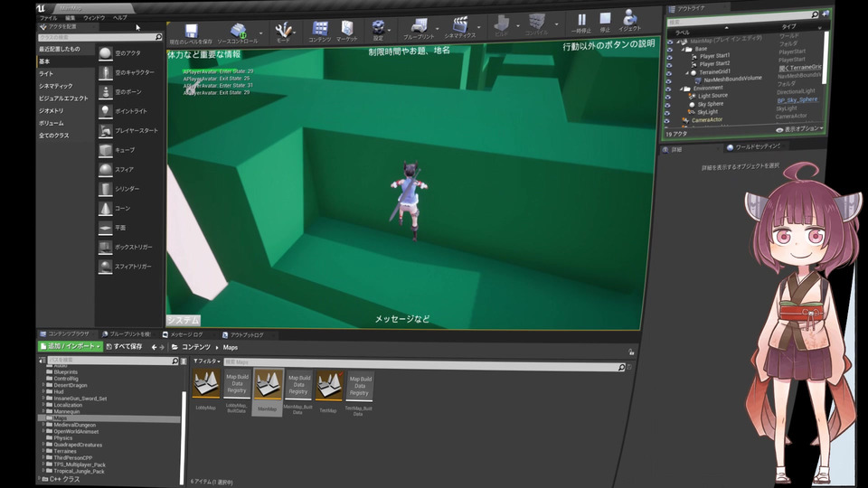The image size is (868, 488).
Task: Open the ヘルプ (Help) menu
Action: (120, 18)
